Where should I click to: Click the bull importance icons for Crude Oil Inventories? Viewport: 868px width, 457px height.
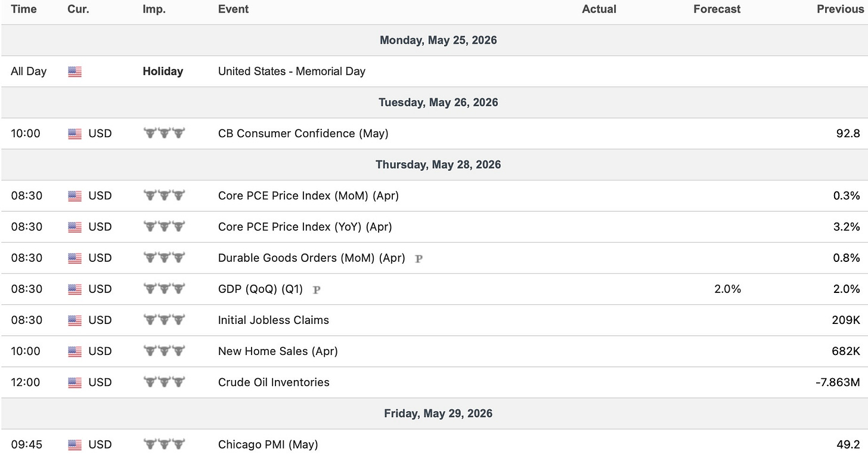(x=165, y=382)
